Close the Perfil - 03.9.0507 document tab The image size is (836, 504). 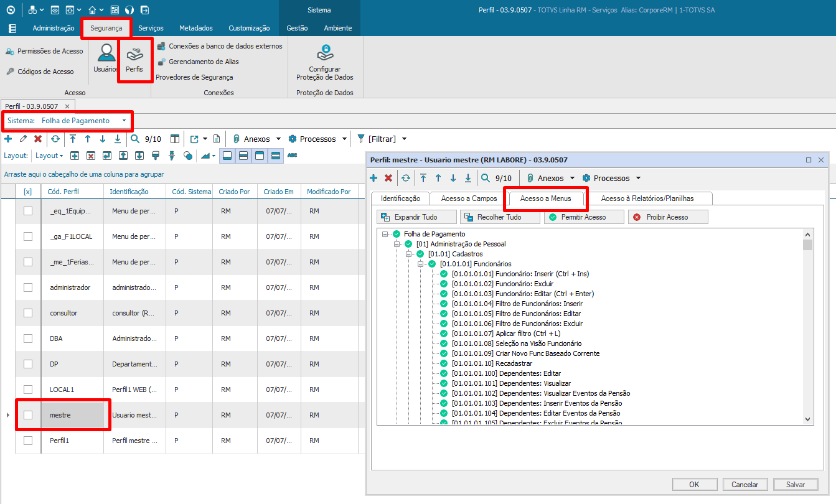pyautogui.click(x=67, y=106)
